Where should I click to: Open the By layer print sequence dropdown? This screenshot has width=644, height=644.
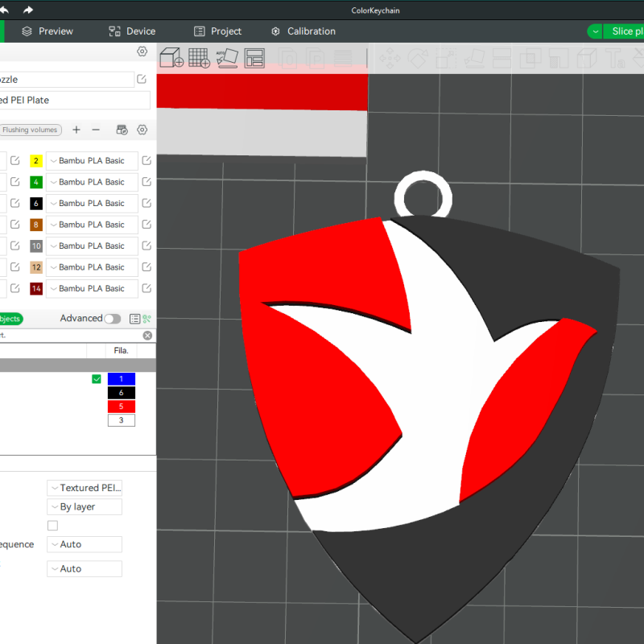pyautogui.click(x=85, y=507)
